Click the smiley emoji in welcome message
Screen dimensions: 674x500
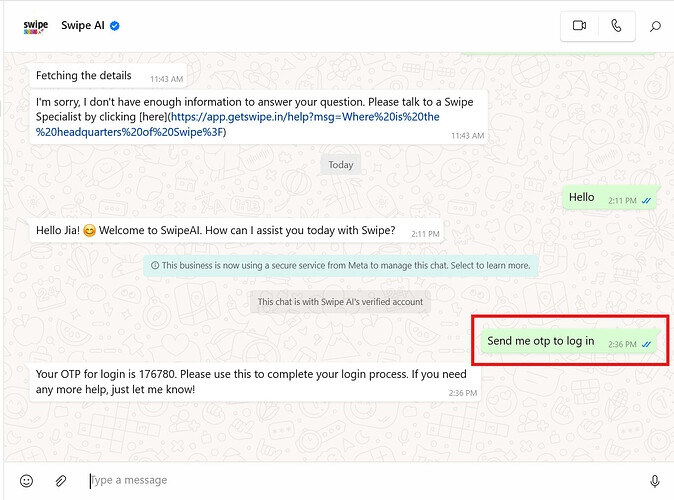coord(89,231)
